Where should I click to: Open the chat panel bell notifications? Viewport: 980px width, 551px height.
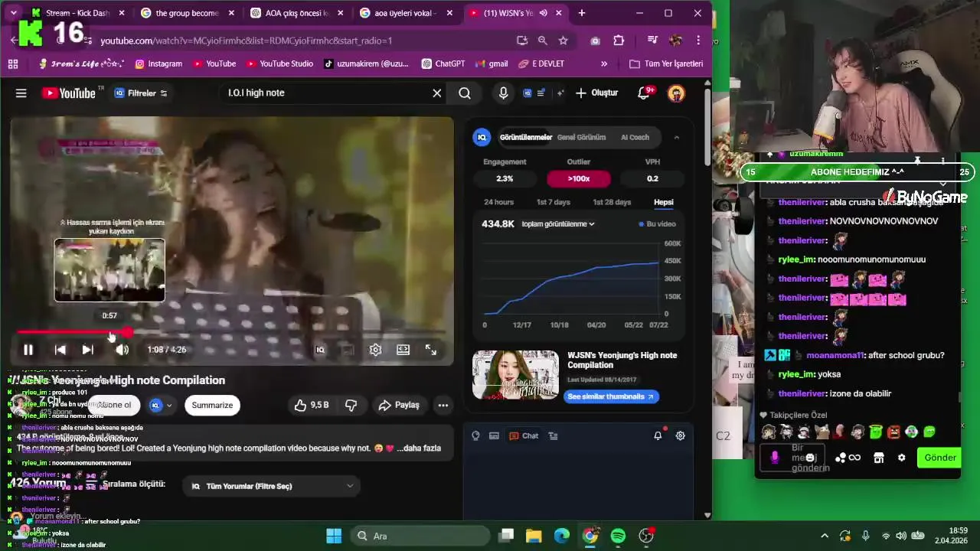[x=658, y=436]
